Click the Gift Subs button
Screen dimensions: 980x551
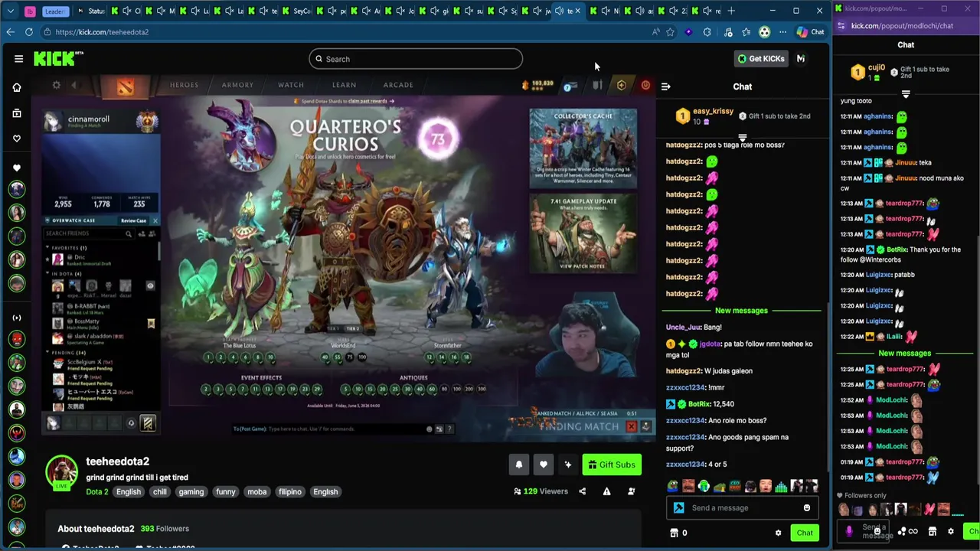coord(612,465)
